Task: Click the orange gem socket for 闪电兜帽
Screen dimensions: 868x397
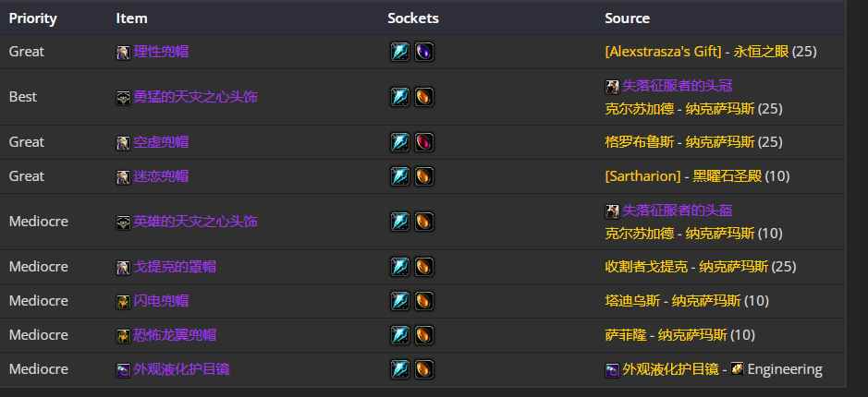Action: click(424, 301)
